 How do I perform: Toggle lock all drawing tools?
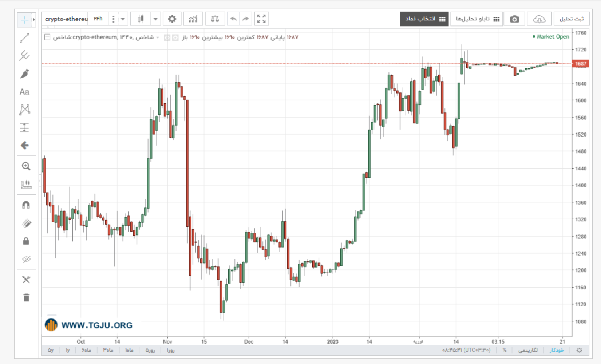pos(26,241)
